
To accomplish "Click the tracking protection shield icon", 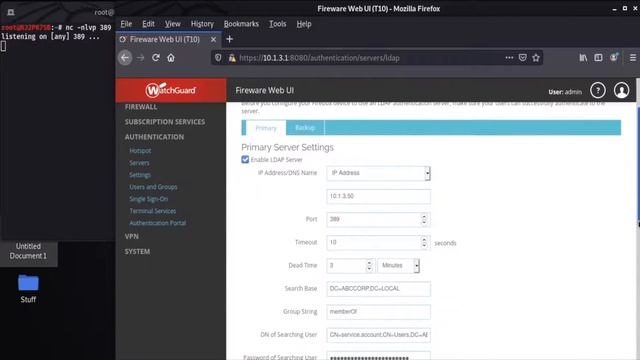I will click(x=218, y=58).
